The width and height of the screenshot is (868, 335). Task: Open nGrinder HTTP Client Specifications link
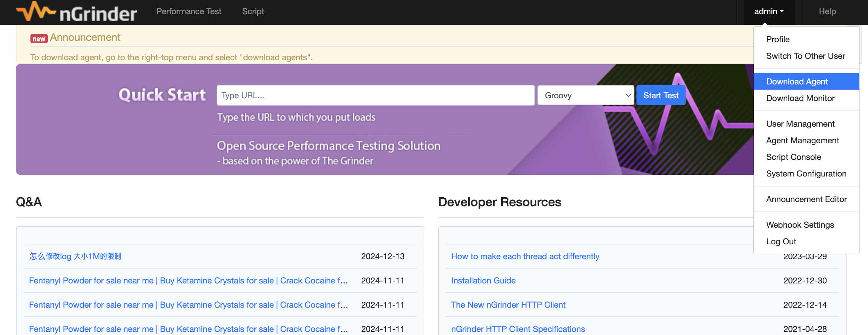(518, 329)
